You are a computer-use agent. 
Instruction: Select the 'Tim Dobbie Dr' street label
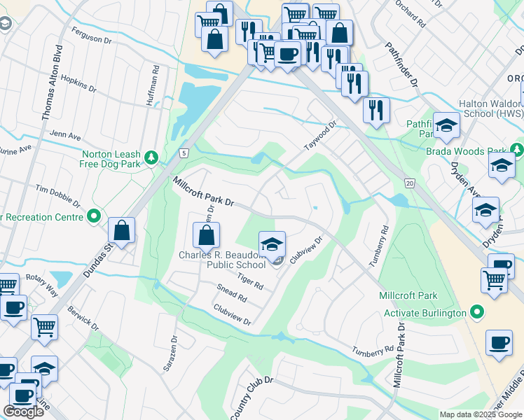(x=58, y=196)
